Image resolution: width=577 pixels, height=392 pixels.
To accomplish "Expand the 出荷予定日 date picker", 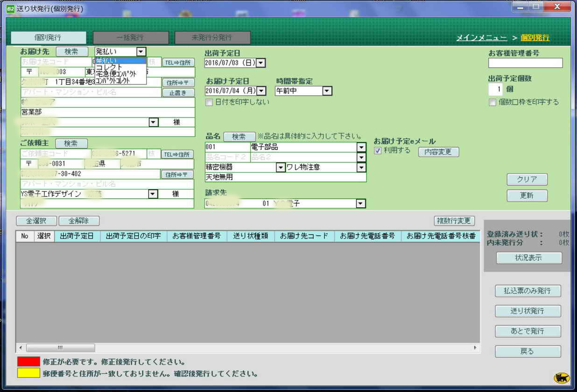I will pos(260,63).
